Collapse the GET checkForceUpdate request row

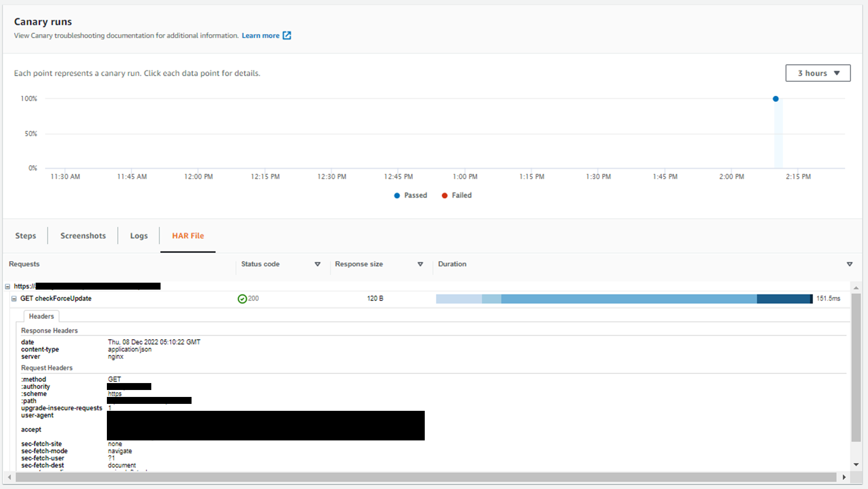[x=14, y=299]
